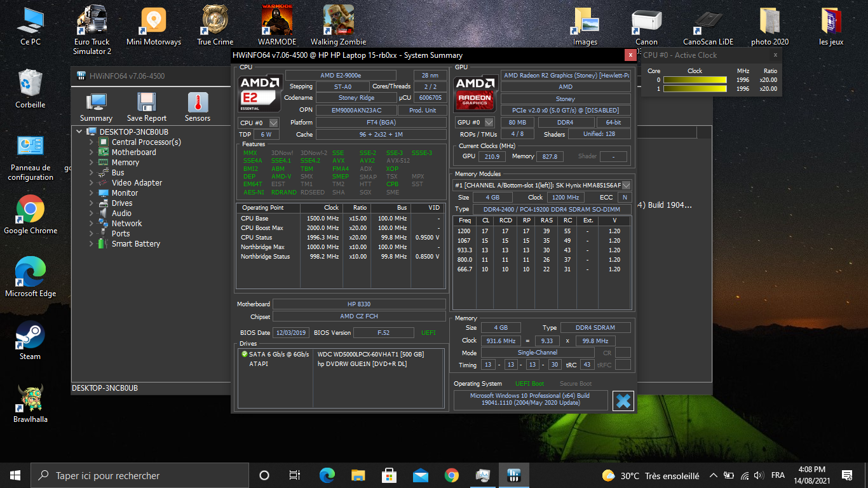The height and width of the screenshot is (488, 868).
Task: Open True Crime desktop shortcut
Action: tap(215, 27)
